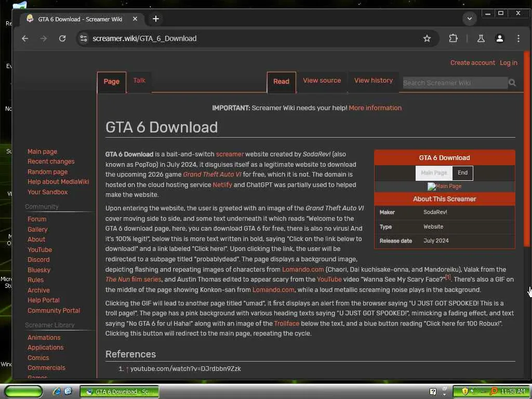Close the GTA 6 Download tab
The width and height of the screenshot is (532, 399).
click(x=135, y=19)
